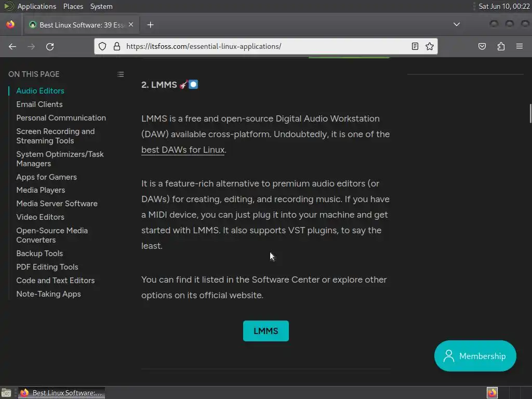This screenshot has height=399, width=532.
Task: Open the Places menu
Action: pos(73,6)
